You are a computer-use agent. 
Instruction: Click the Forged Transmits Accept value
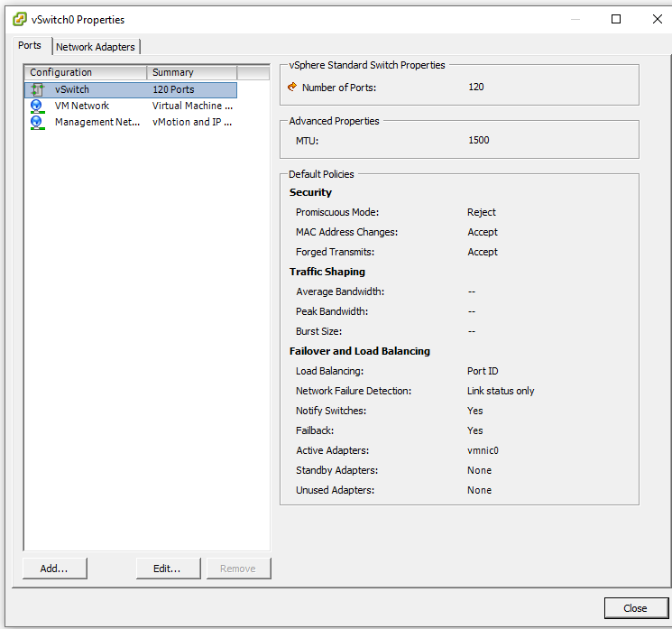point(483,252)
